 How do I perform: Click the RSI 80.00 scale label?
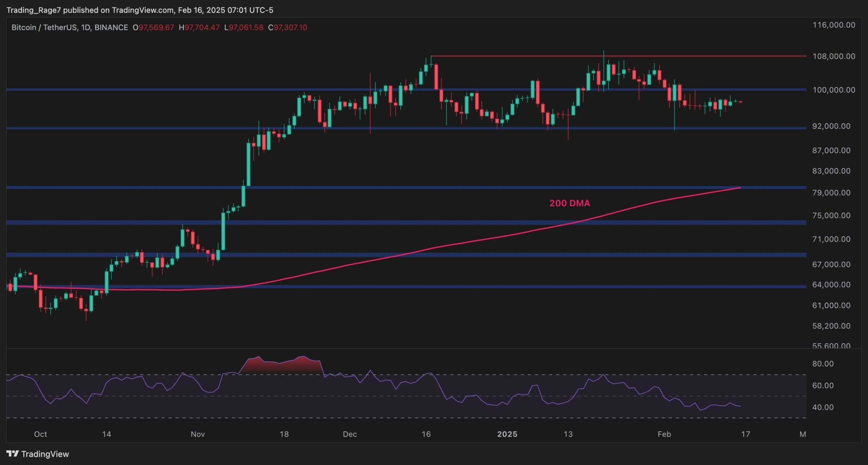[x=823, y=364]
